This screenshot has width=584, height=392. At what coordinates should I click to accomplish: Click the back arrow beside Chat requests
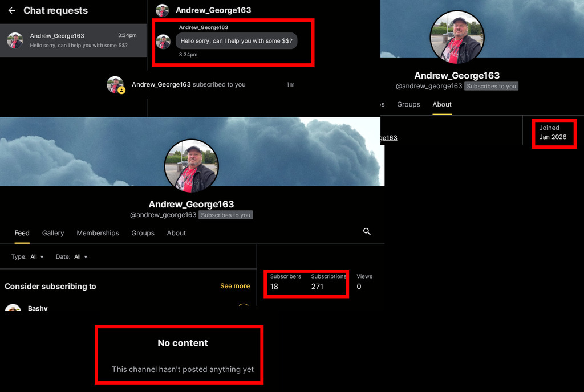click(x=11, y=11)
